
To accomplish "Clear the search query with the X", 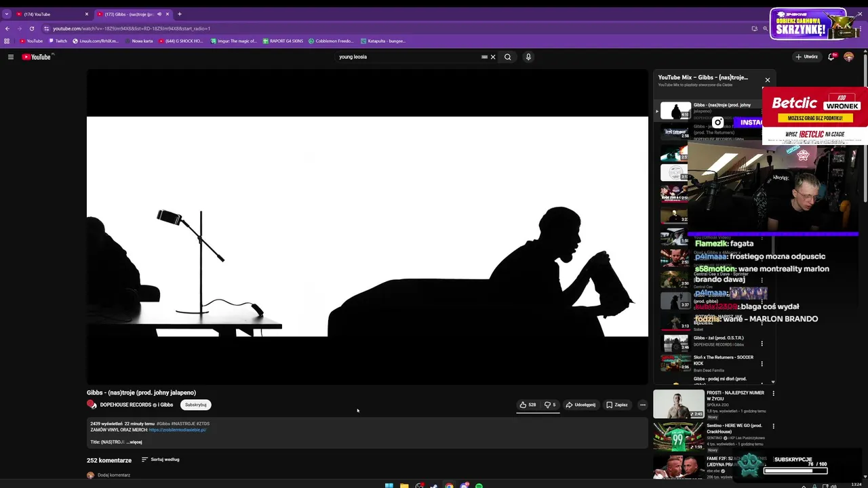I will (493, 57).
